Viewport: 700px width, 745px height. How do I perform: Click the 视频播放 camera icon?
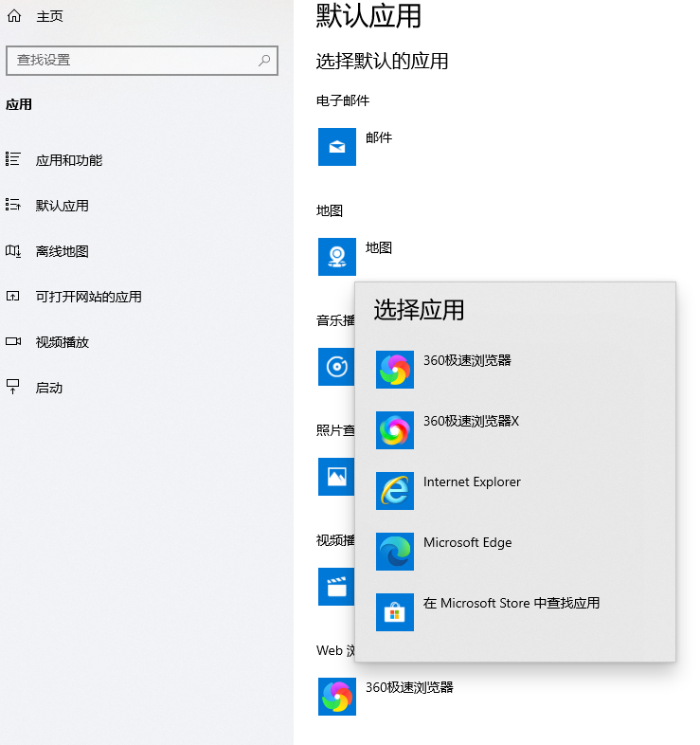13,341
